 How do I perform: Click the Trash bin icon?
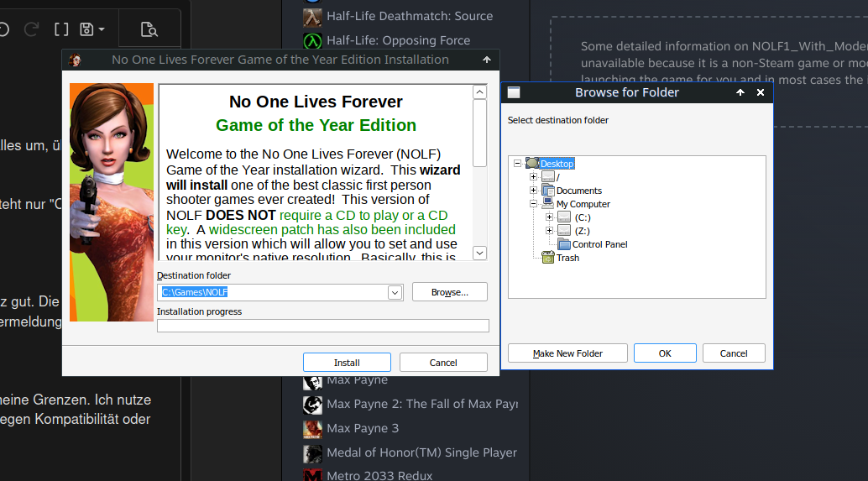(548, 258)
